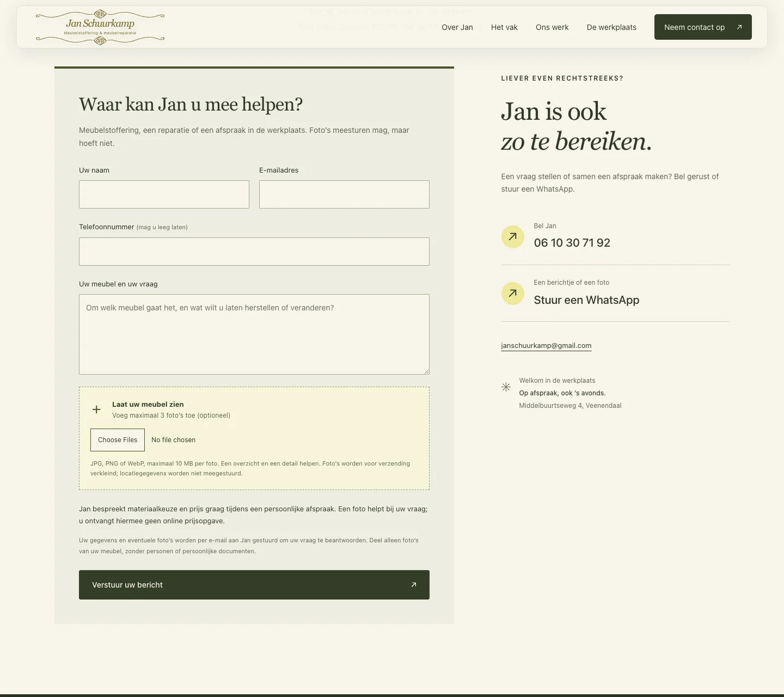
Task: Open the Stuur een WhatsApp link
Action: tap(586, 300)
